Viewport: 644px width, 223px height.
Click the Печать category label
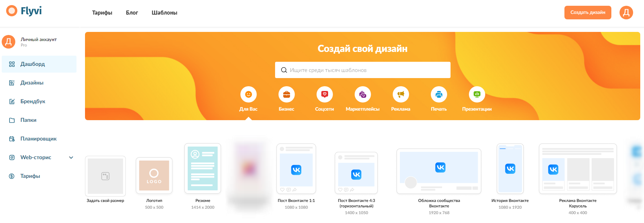[x=439, y=109]
